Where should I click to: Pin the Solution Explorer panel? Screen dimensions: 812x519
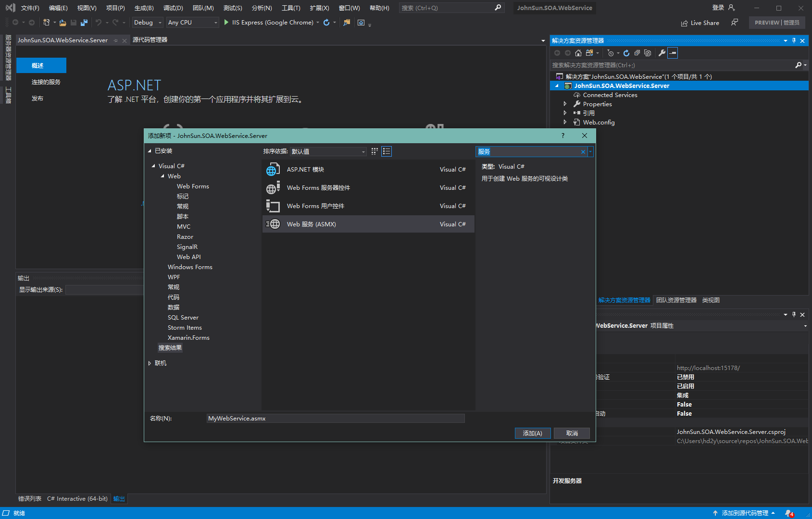(x=794, y=41)
